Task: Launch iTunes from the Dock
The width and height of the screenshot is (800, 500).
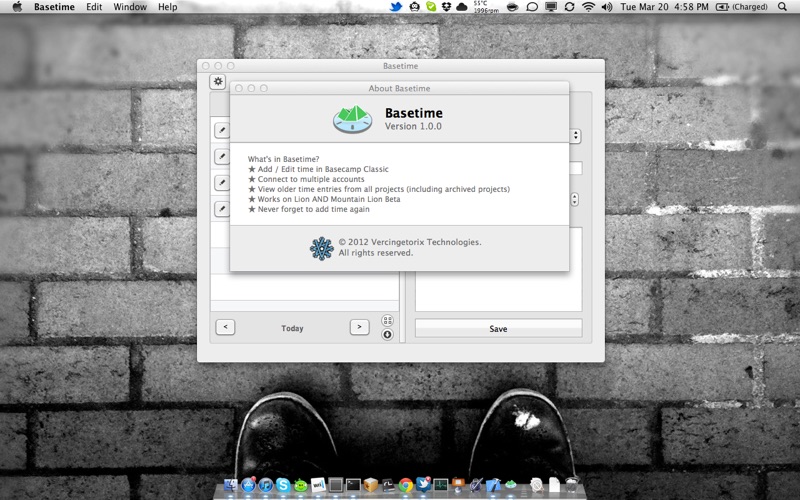Action: coord(265,485)
